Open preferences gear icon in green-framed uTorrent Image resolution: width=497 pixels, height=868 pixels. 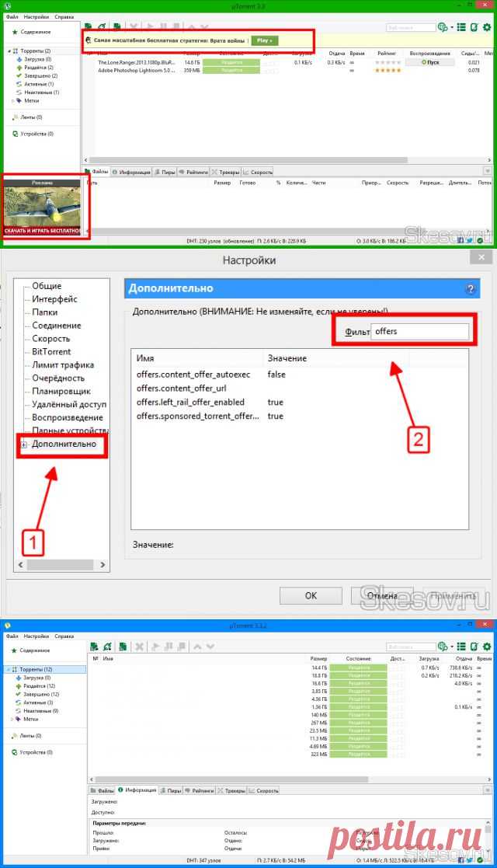[486, 27]
